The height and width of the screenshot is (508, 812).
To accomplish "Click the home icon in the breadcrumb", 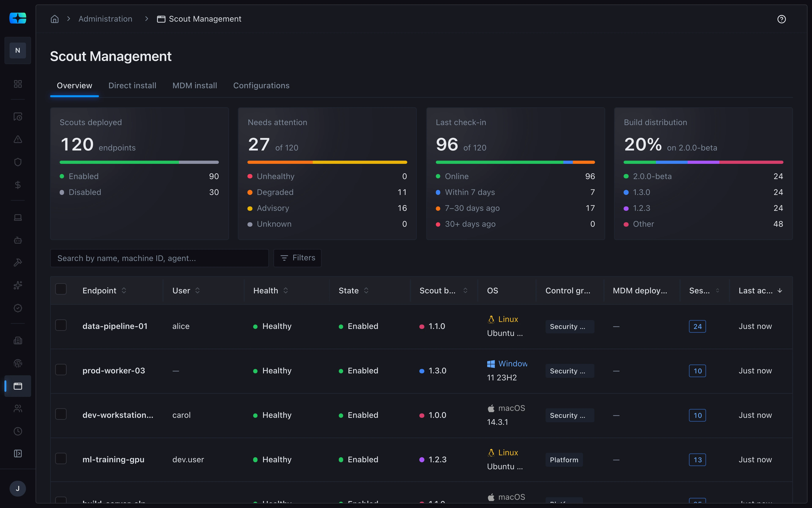I will 55,19.
